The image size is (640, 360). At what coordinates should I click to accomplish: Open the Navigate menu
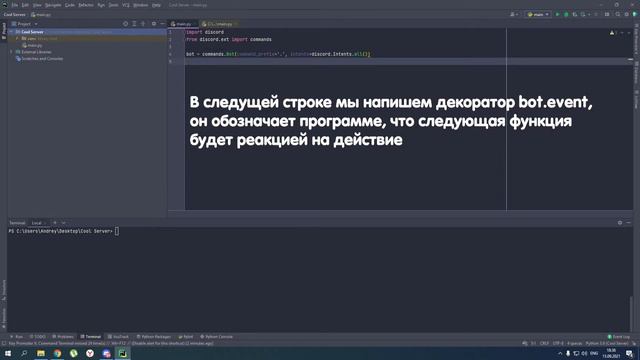tap(53, 5)
